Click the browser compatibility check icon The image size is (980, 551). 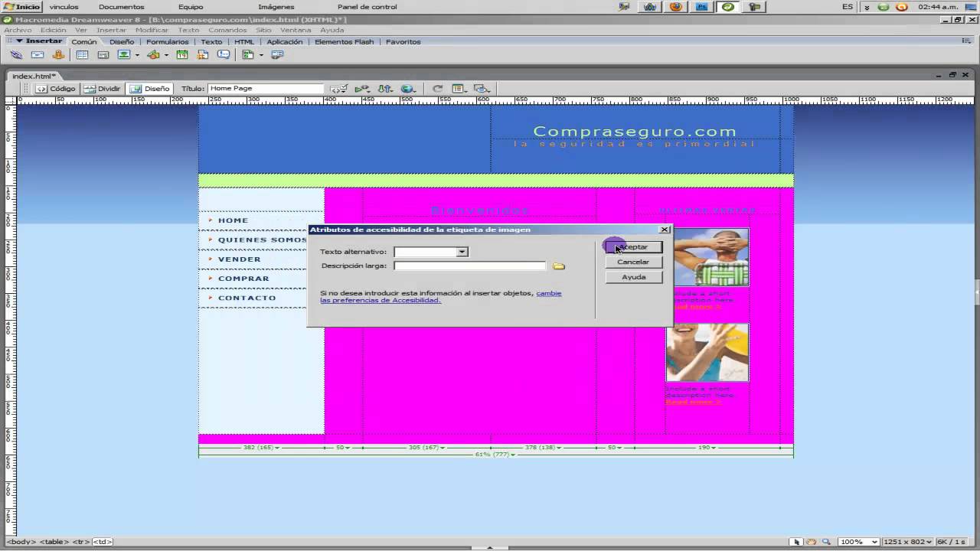(338, 89)
